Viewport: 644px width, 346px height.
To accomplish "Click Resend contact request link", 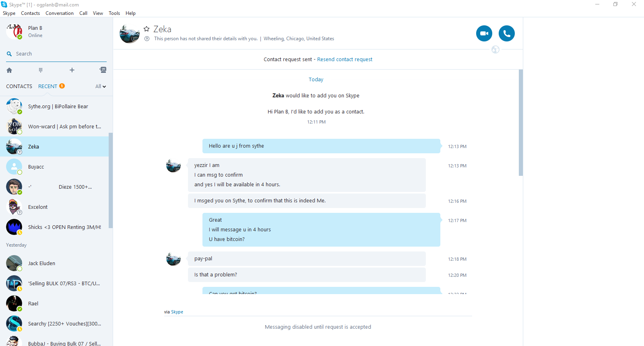I will point(345,60).
